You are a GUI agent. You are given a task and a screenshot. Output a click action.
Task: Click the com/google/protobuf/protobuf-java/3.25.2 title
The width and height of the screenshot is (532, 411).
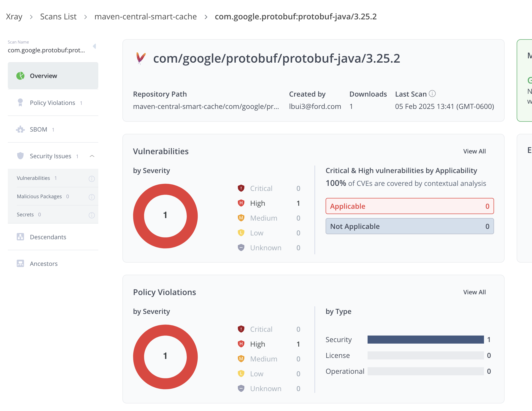(x=277, y=59)
